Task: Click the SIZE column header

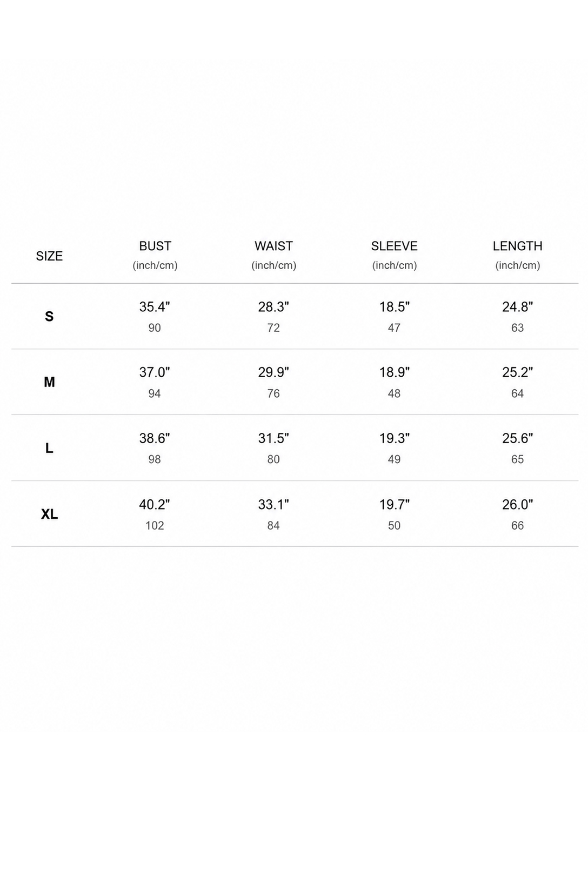Action: 49,256
